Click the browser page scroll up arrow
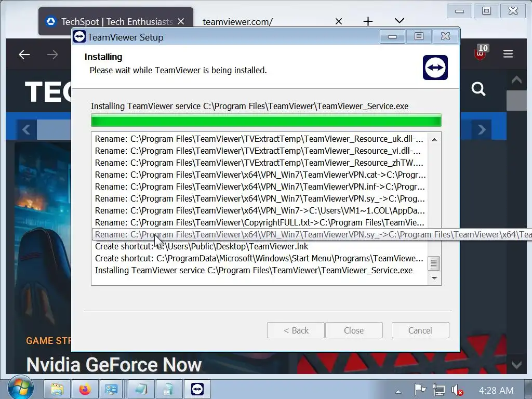The width and height of the screenshot is (532, 399). coord(516,79)
